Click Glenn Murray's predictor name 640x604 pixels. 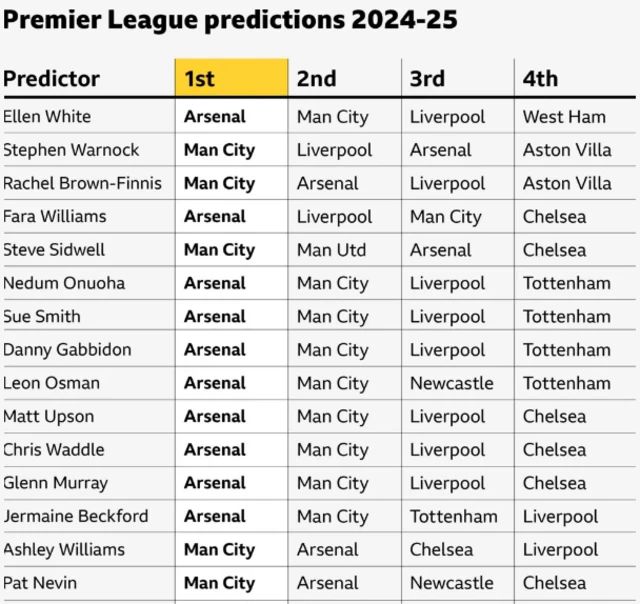55,482
